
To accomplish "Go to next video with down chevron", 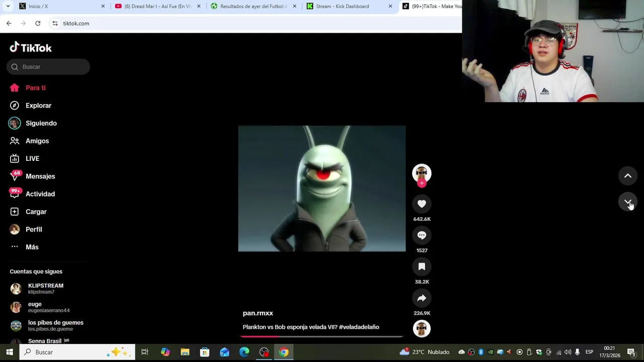I will 628,202.
